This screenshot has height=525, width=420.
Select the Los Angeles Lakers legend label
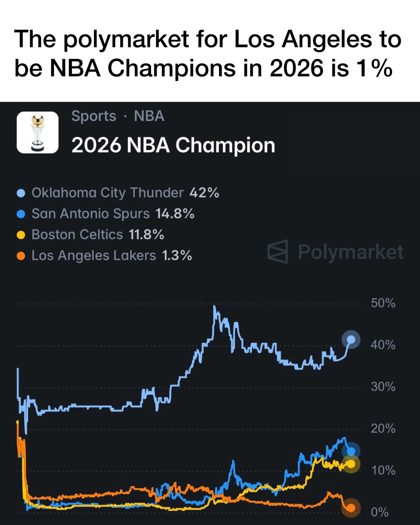tap(94, 256)
